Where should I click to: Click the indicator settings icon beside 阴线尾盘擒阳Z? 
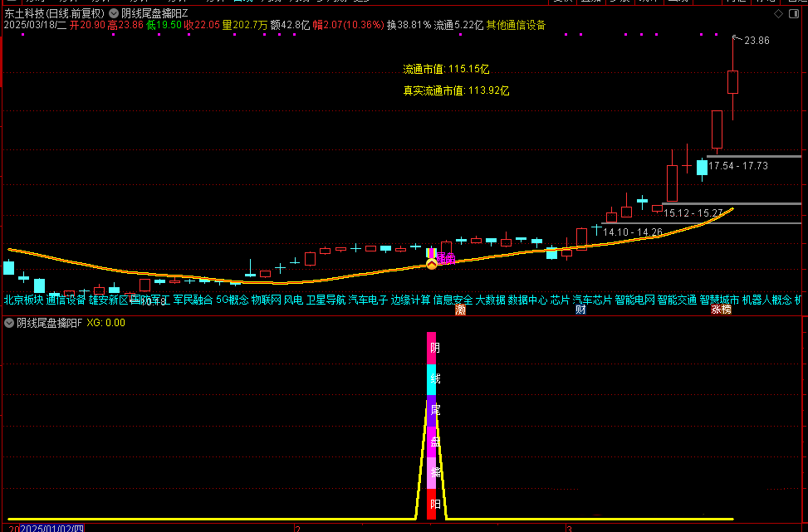click(115, 13)
